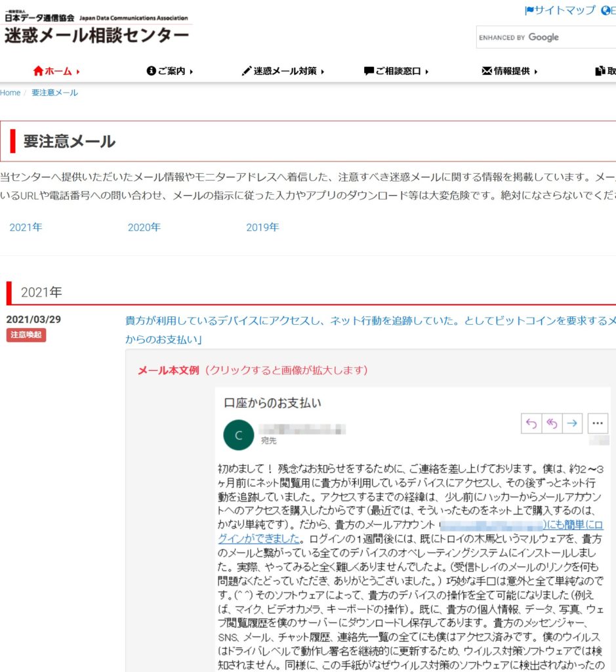Screen dimensions: 616x672
Task: Expand the arrow next to ご案内
Action: click(191, 72)
